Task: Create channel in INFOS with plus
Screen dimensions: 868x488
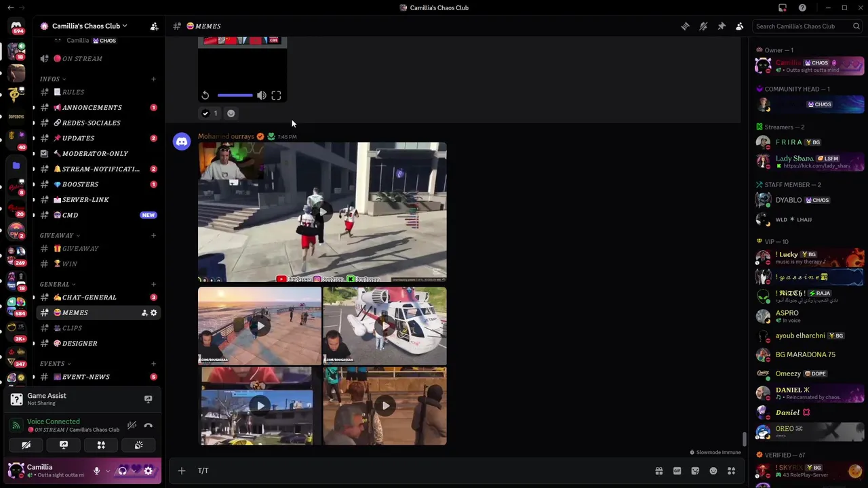Action: (x=153, y=79)
